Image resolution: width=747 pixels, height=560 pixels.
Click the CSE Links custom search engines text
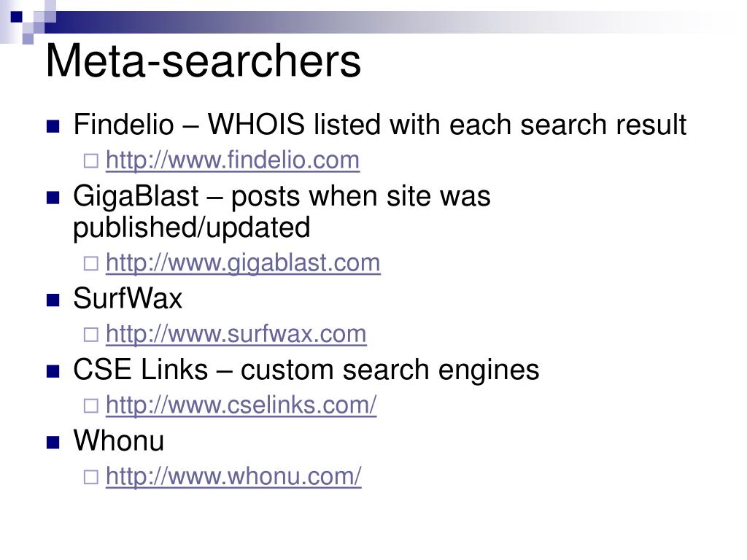[x=306, y=370]
